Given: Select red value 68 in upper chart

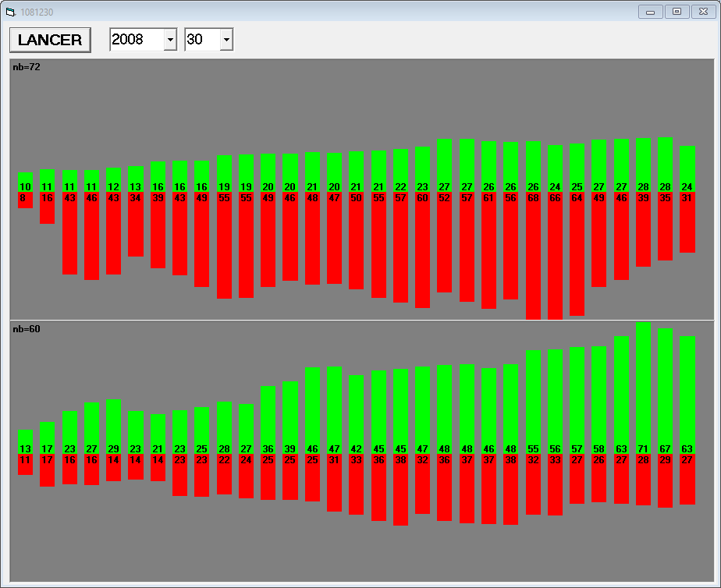Looking at the screenshot, I should click(x=533, y=198).
